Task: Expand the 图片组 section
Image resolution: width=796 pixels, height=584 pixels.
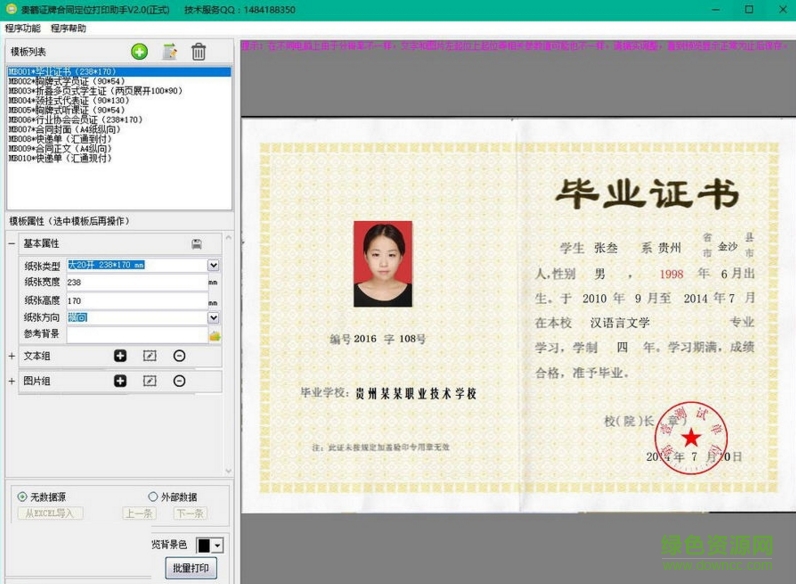Action: pyautogui.click(x=12, y=381)
